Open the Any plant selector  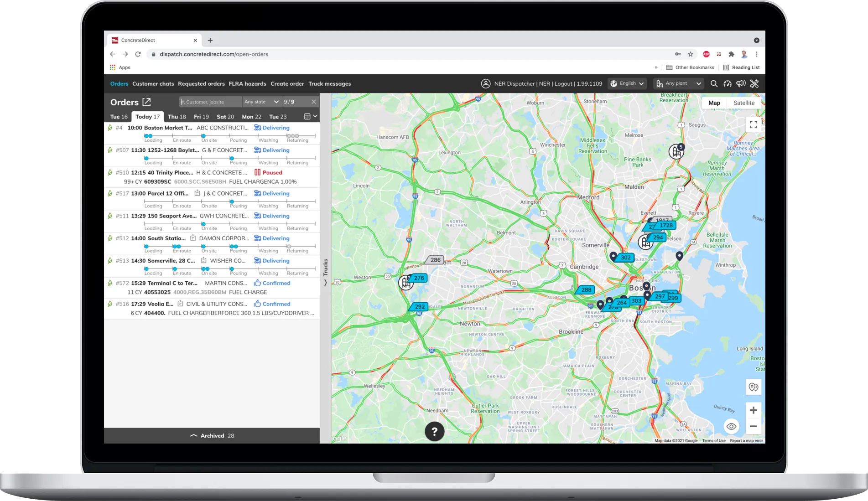(678, 84)
